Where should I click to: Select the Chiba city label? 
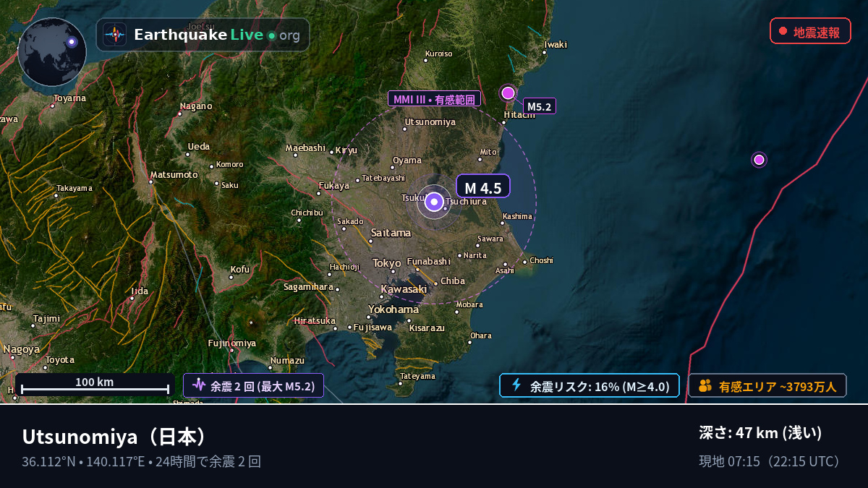(x=453, y=281)
